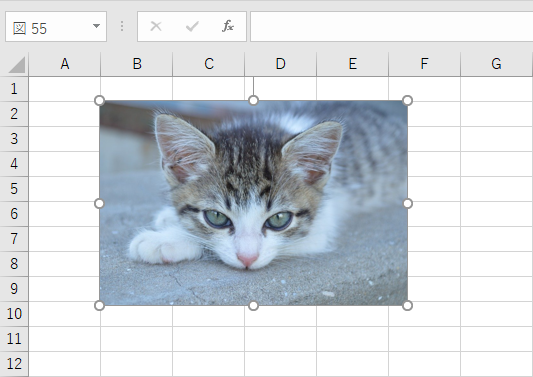Select the kitten picture
Image resolution: width=533 pixels, height=377 pixels.
click(x=253, y=203)
